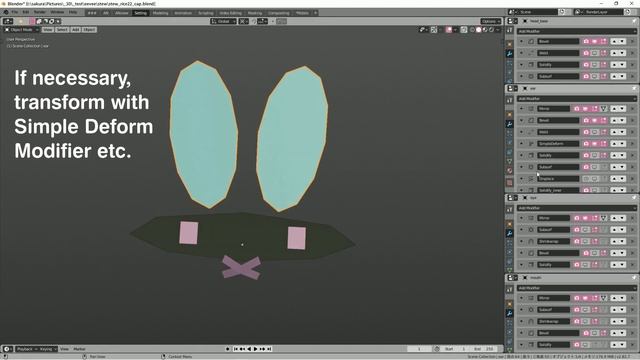Screen dimensions: 640x360
Task: Toggle SimpleDeform render camera visibility
Action: pos(586,144)
